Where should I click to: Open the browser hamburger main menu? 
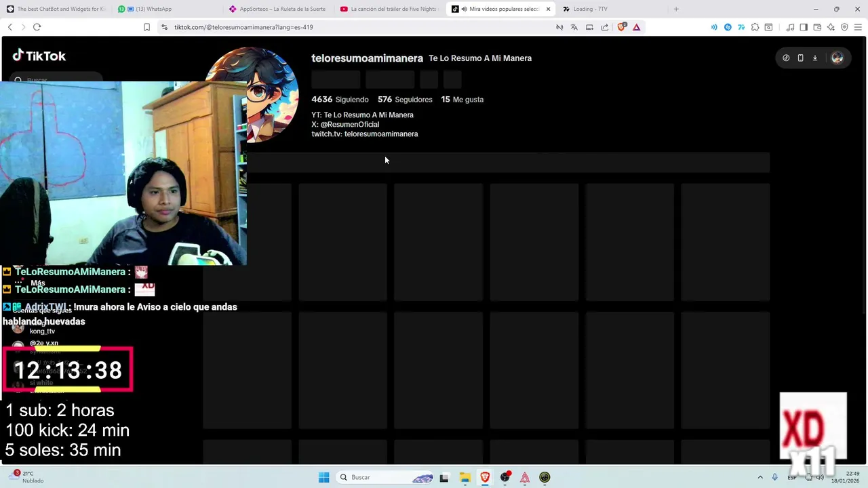858,27
